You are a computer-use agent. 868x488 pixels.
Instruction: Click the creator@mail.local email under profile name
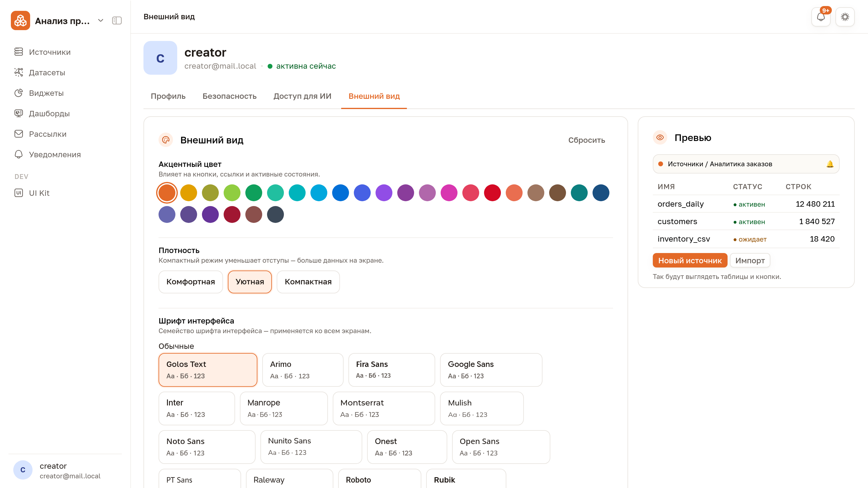220,66
